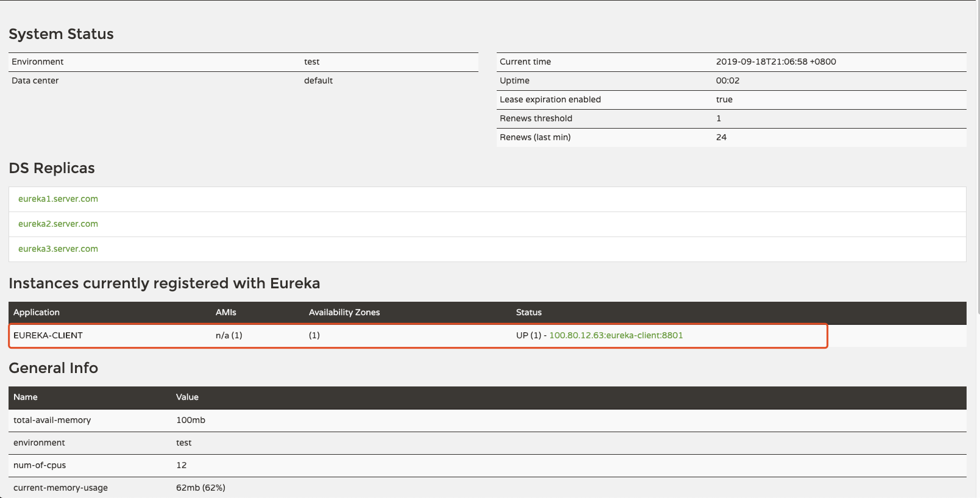Screen dimensions: 980x498
Task: Open the eureka2.server.com replica link
Action: coord(58,224)
